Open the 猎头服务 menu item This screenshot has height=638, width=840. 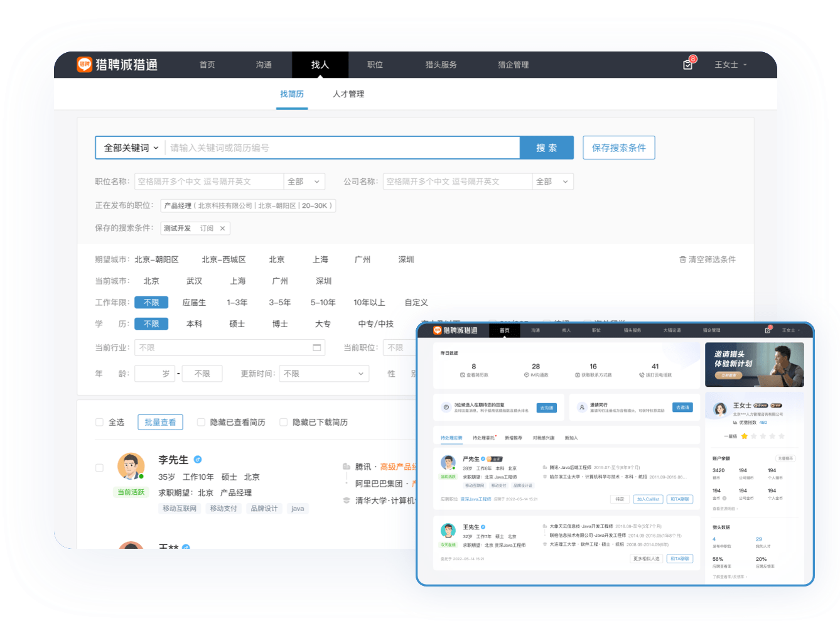click(x=441, y=65)
